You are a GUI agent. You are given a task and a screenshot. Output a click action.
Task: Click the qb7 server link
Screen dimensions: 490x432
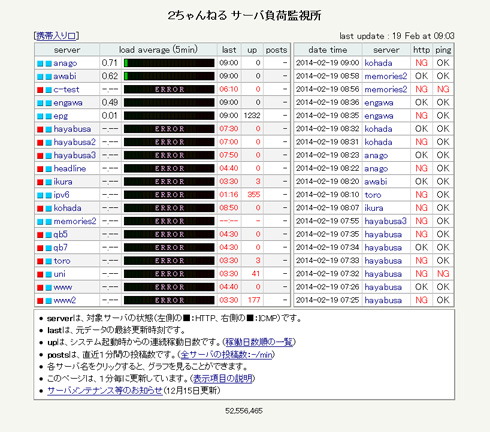click(61, 248)
